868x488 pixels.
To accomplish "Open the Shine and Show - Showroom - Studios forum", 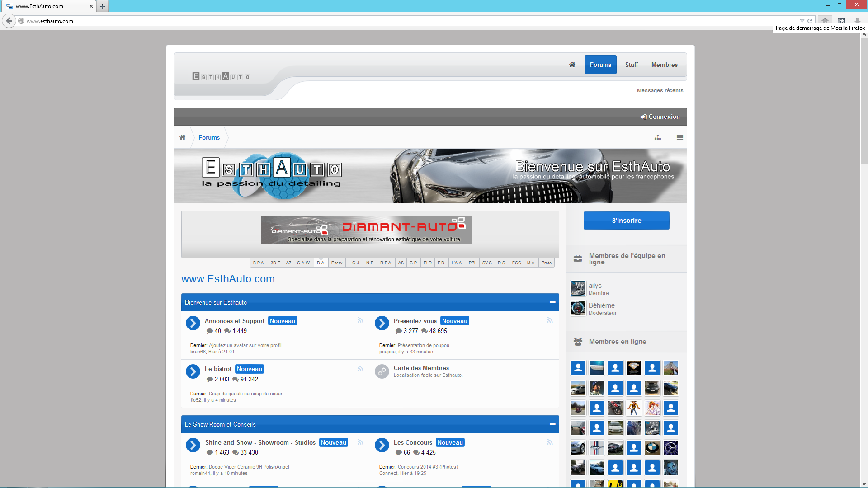I will point(260,443).
